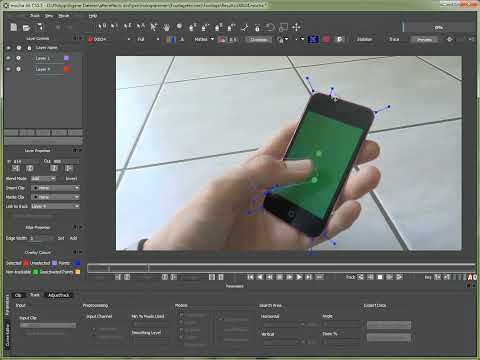The height and width of the screenshot is (360, 480).
Task: Click the crosshair icon at right of view bar
Action: click(449, 39)
